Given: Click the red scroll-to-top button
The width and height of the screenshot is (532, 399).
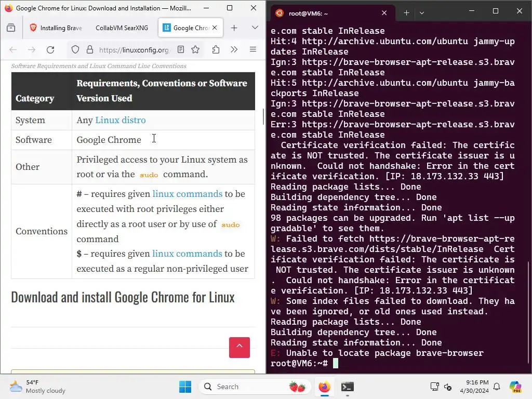Looking at the screenshot, I should coord(240,348).
